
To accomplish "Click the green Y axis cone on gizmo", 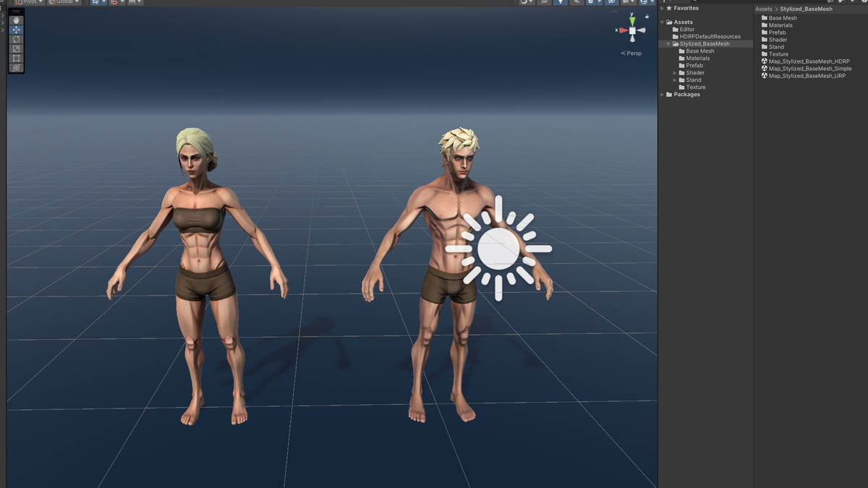I will coord(632,21).
